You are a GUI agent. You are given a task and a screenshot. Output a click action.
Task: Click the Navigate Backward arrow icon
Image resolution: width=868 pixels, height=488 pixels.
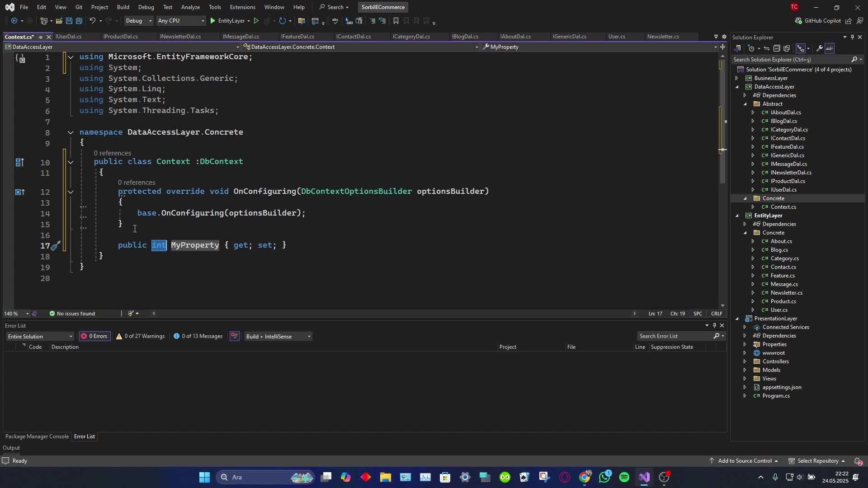point(14,21)
